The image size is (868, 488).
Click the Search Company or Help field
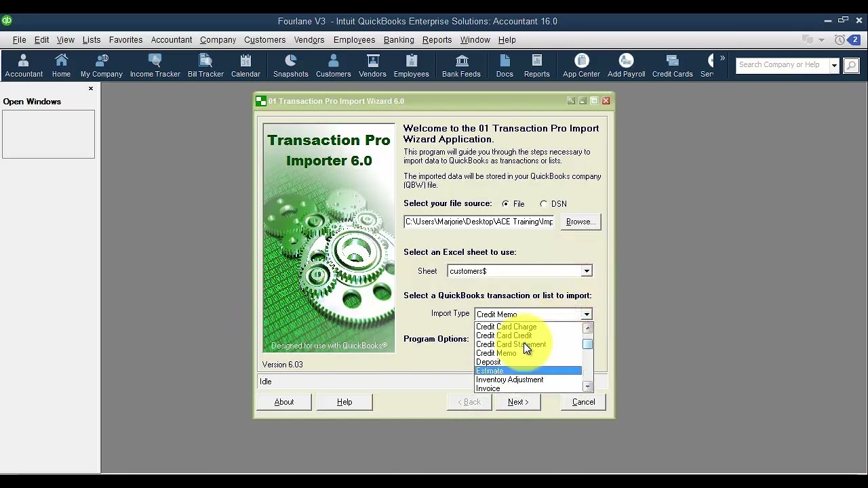pyautogui.click(x=783, y=65)
